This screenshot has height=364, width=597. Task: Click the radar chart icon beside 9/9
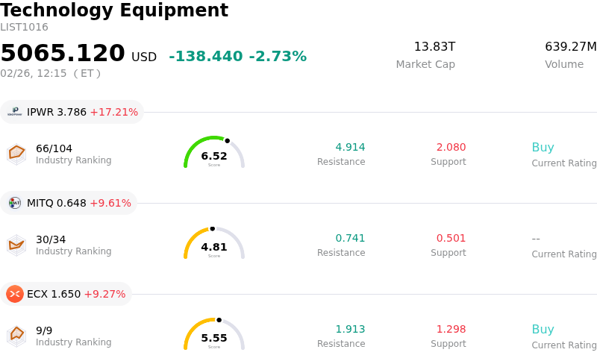16,336
